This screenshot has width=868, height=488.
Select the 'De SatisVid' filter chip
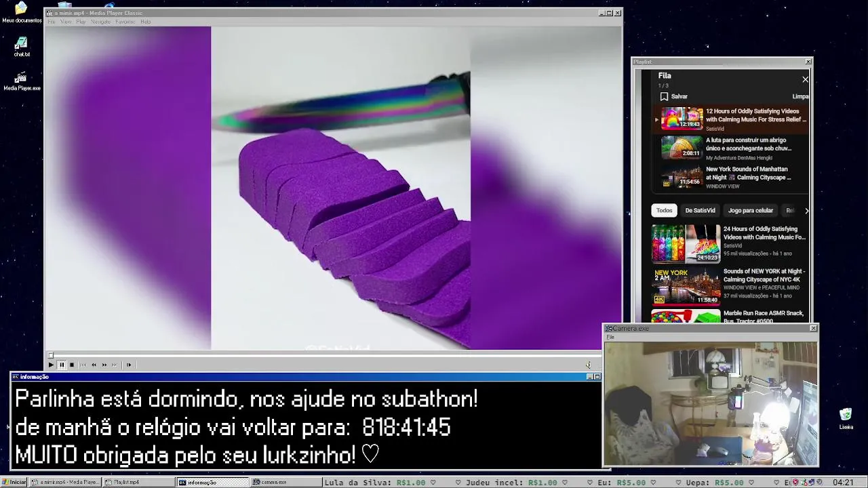[700, 210]
